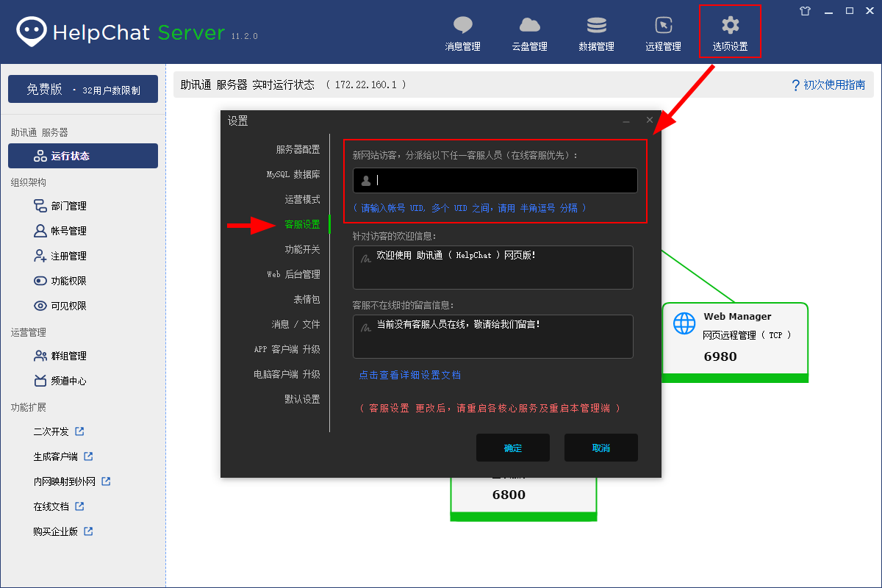This screenshot has width=882, height=588.
Task: Click external link icon beside 购买企业版
Action: [x=88, y=531]
